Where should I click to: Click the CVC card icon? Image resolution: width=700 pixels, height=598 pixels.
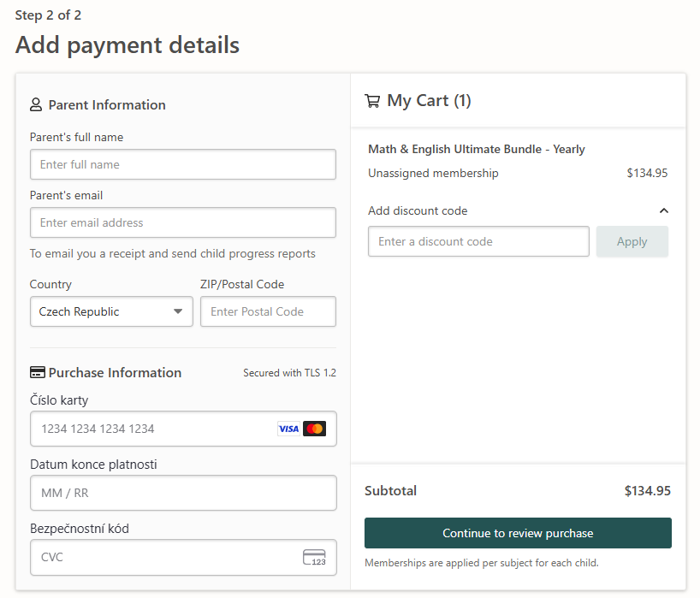pos(314,557)
